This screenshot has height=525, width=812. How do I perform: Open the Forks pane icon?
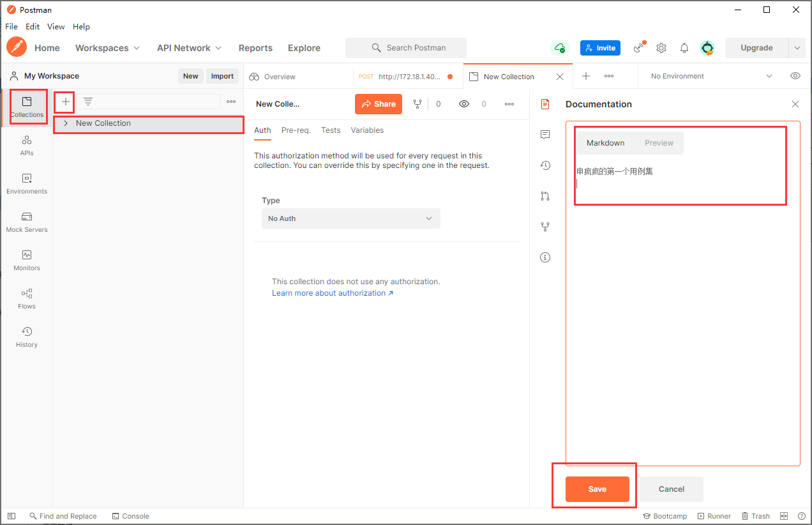tap(545, 227)
